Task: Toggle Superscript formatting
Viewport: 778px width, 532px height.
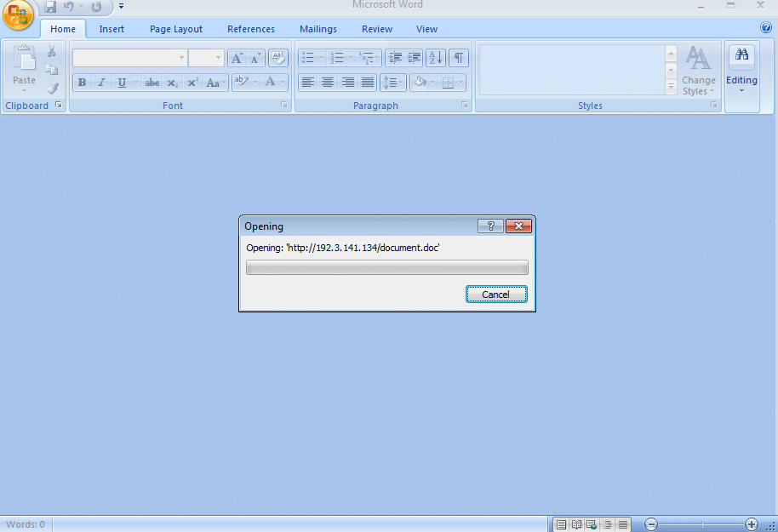Action: (x=192, y=83)
